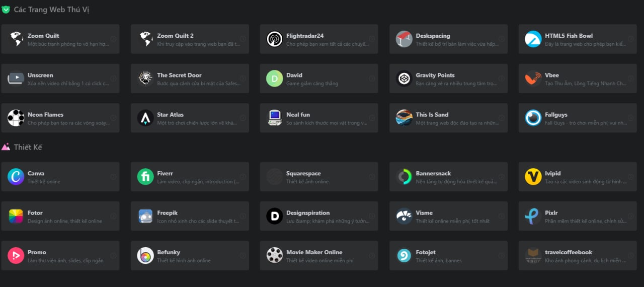Click the Unscreen video icon
This screenshot has width=644, height=287.
[x=16, y=79]
